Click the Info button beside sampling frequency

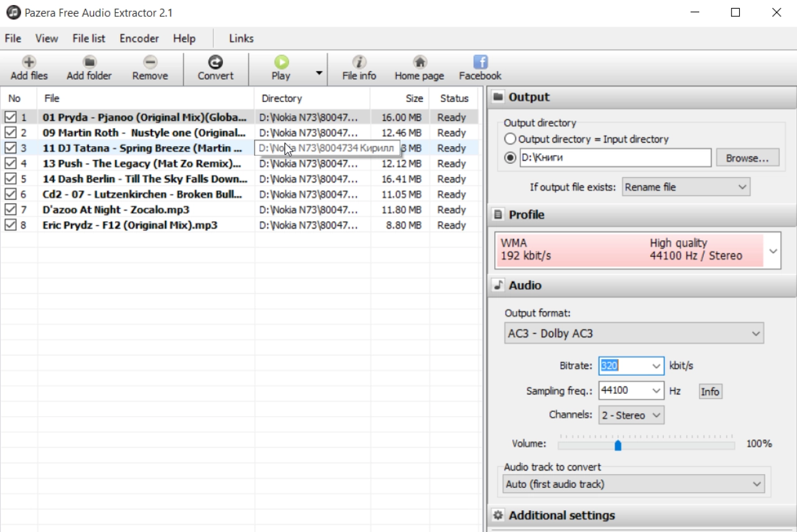(x=710, y=391)
